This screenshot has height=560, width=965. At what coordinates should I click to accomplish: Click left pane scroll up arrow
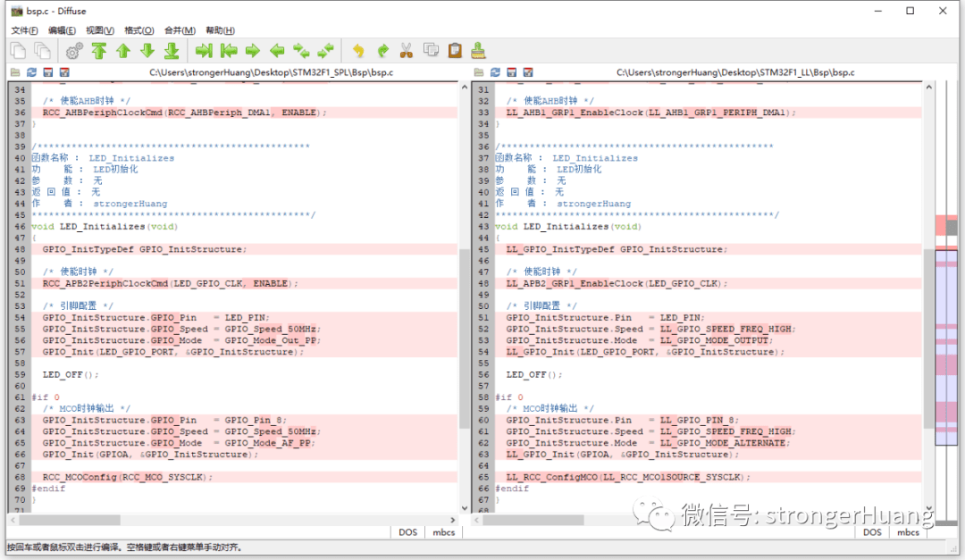pos(465,88)
